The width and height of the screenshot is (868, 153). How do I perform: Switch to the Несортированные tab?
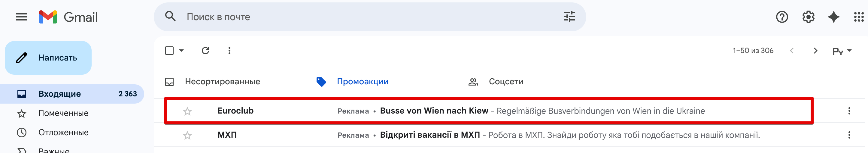coord(213,82)
